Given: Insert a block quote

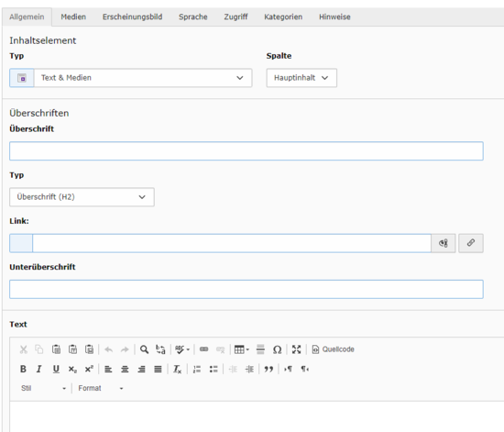Looking at the screenshot, I should pyautogui.click(x=268, y=369).
